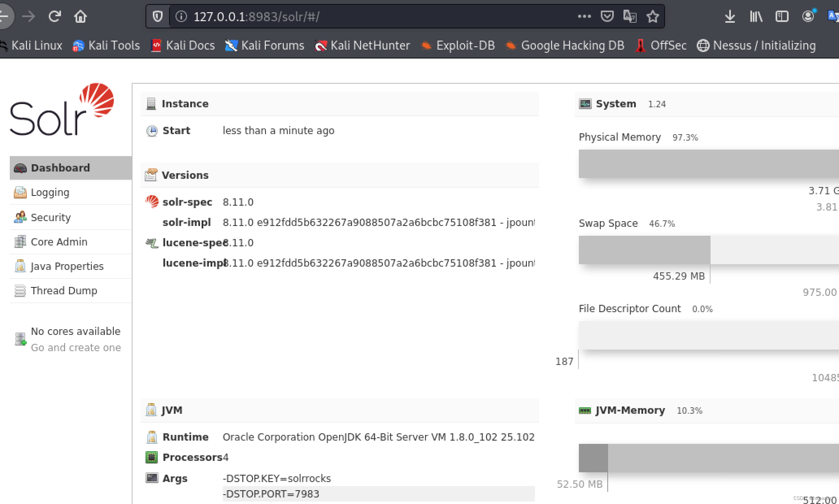Click the 'Go and create one' link

(x=76, y=348)
